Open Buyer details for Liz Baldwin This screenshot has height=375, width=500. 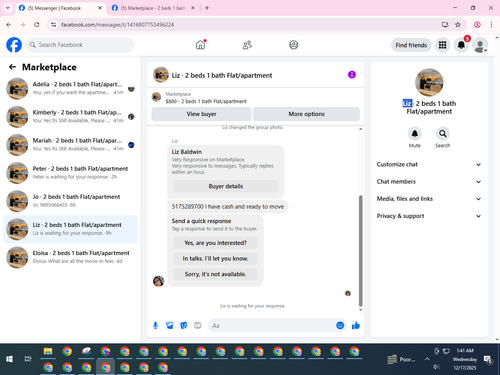point(226,186)
